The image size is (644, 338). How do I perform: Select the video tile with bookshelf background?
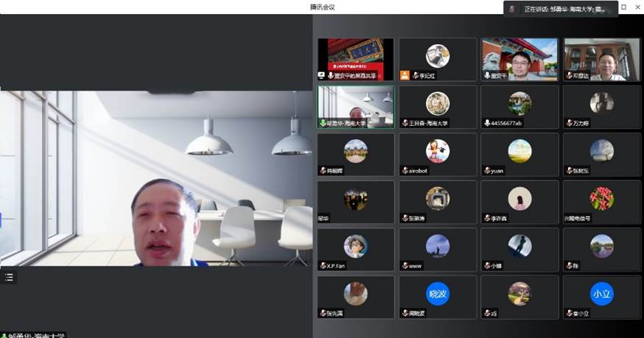[x=601, y=57]
